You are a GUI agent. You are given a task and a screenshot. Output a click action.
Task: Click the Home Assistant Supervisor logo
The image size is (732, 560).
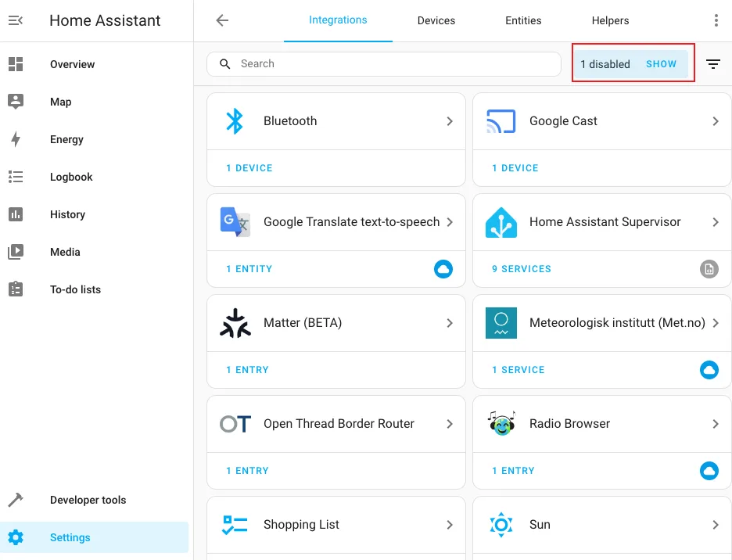501,222
